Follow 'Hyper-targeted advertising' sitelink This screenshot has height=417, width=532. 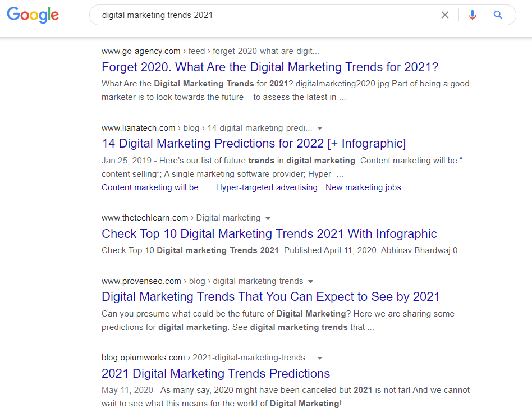[267, 187]
